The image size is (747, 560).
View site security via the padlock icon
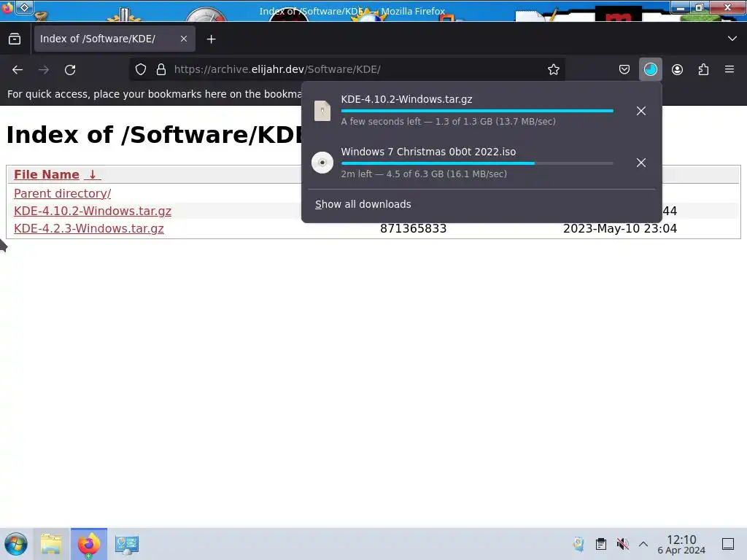click(x=161, y=69)
